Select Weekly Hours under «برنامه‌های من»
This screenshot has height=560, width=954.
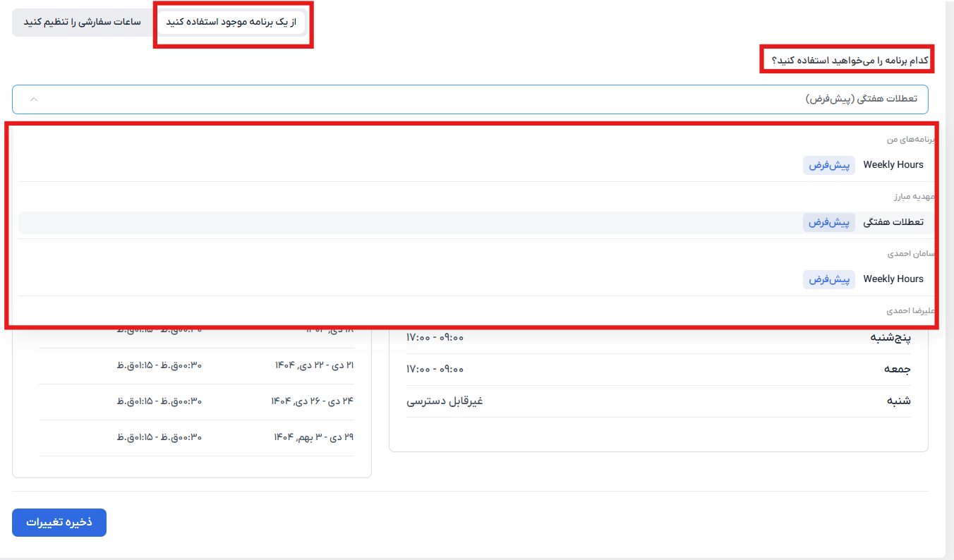pyautogui.click(x=893, y=165)
